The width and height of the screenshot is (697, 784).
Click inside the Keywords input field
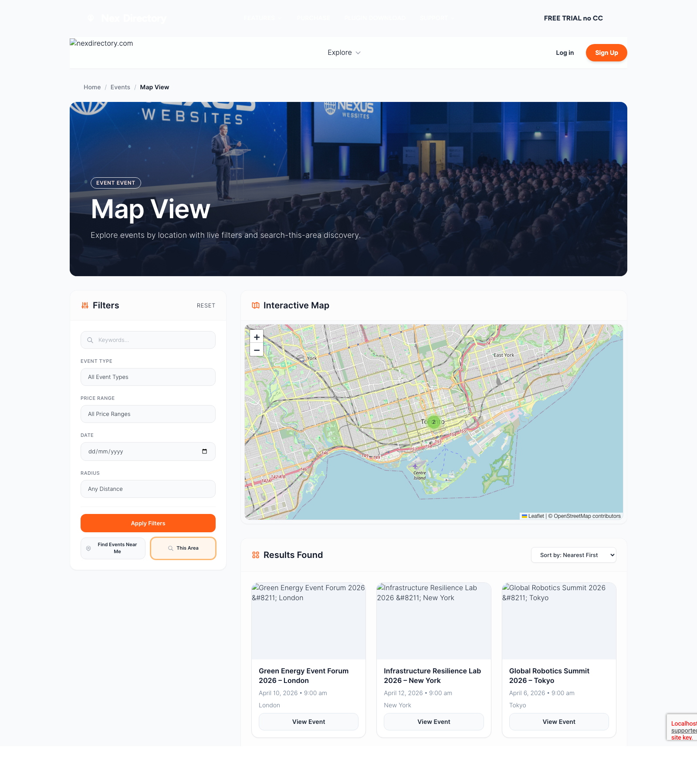[148, 340]
